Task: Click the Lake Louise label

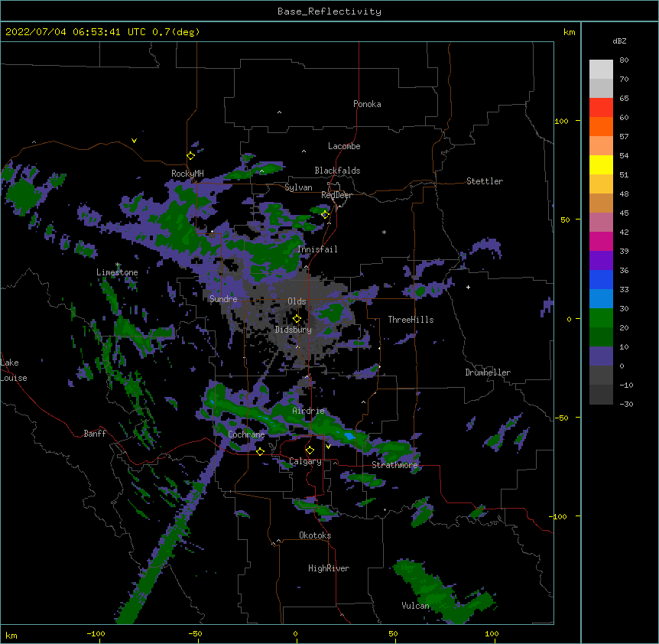Action: 14,370
